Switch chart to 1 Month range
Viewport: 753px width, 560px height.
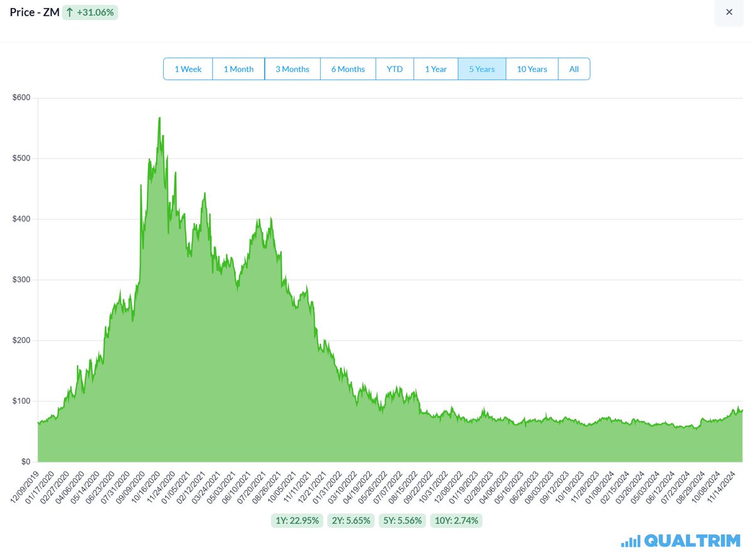238,69
